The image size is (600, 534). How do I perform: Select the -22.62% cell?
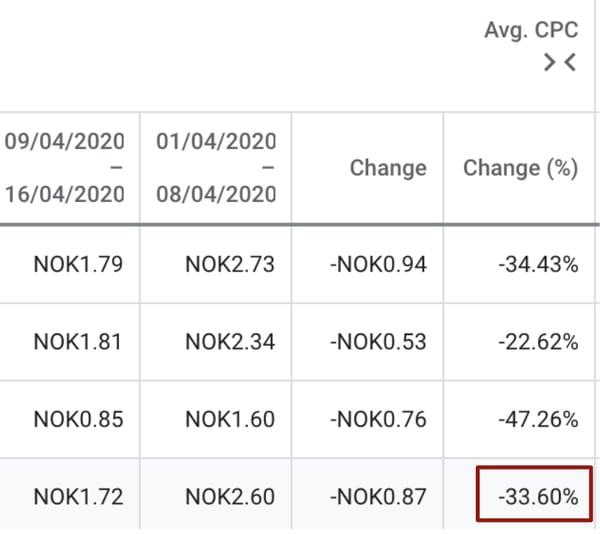tap(538, 342)
